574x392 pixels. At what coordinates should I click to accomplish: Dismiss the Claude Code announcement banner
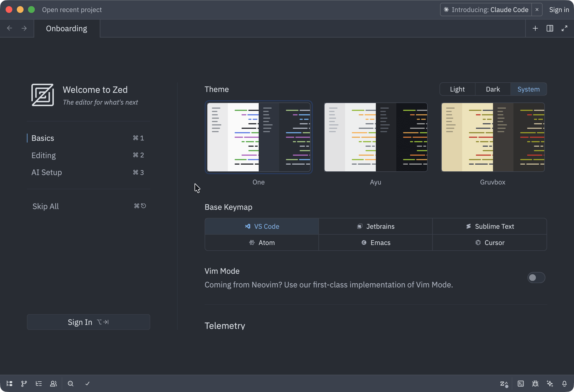537,10
